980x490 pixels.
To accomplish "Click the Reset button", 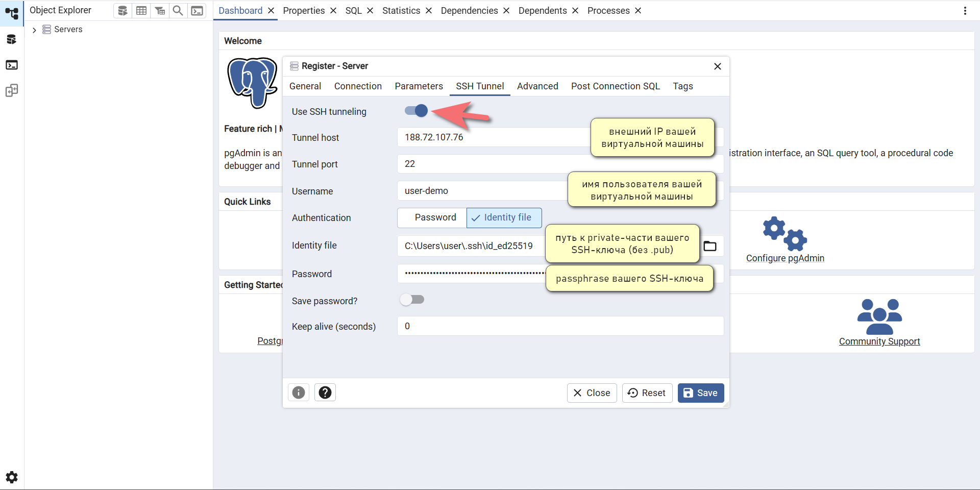I will (647, 393).
